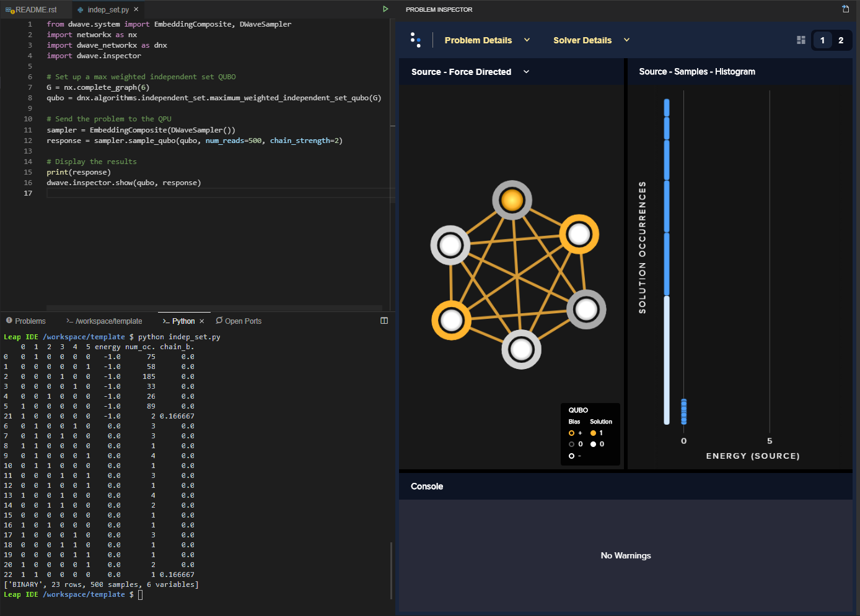Open the /workspace/template terminal tab
The image size is (860, 616).
coord(104,321)
